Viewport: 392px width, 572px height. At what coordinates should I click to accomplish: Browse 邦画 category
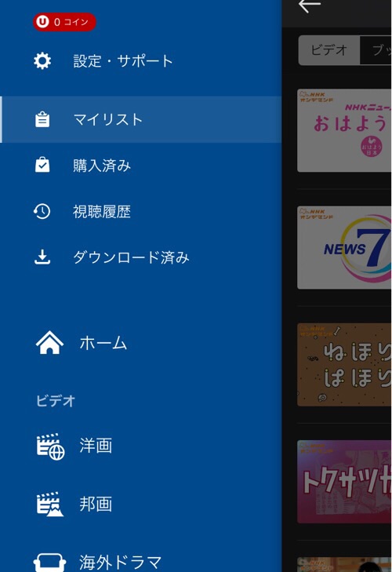point(96,505)
